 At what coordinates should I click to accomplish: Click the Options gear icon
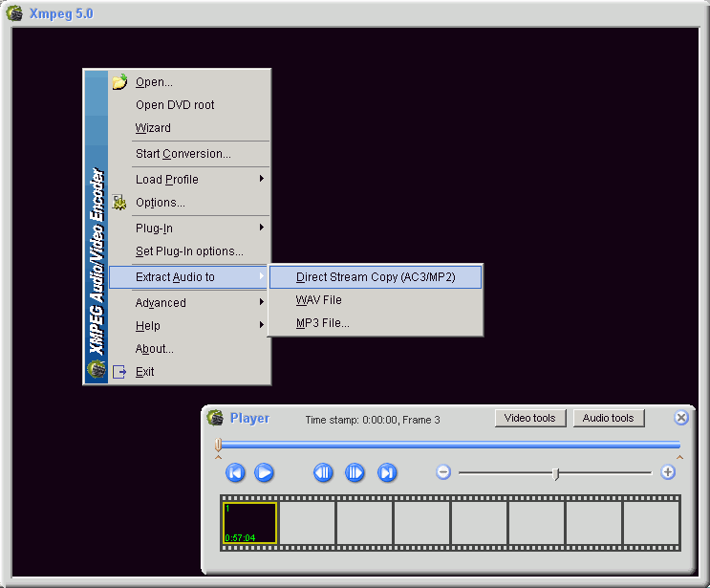click(x=119, y=203)
